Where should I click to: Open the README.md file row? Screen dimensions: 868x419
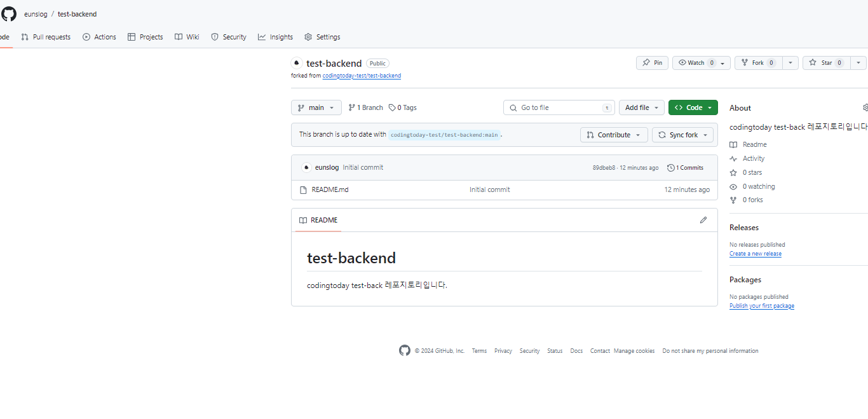[505, 189]
